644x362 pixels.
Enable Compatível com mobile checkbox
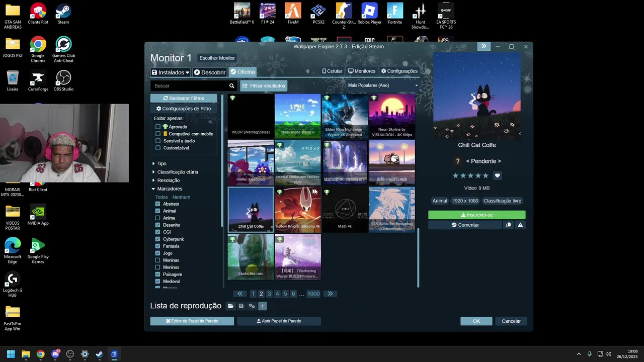[158, 134]
